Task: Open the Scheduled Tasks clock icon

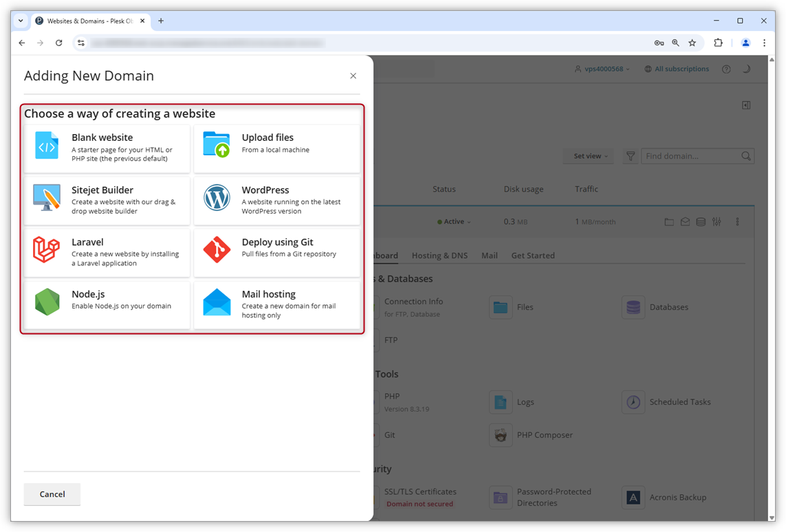Action: pyautogui.click(x=633, y=402)
